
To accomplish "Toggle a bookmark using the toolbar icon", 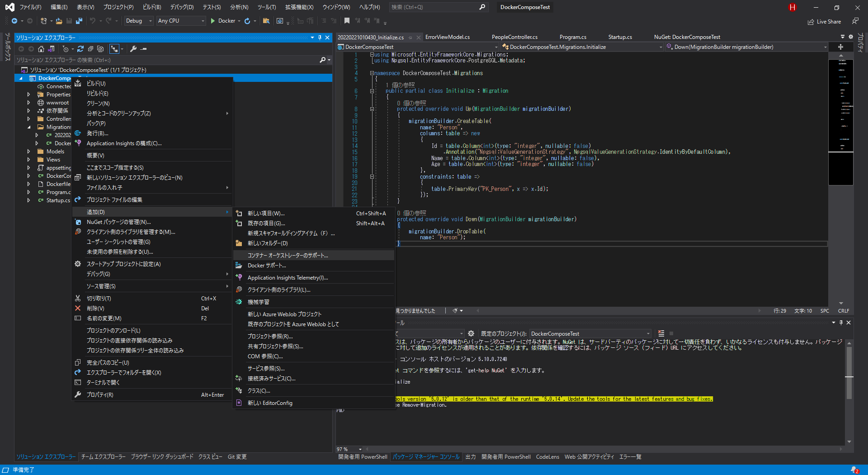I will click(347, 20).
